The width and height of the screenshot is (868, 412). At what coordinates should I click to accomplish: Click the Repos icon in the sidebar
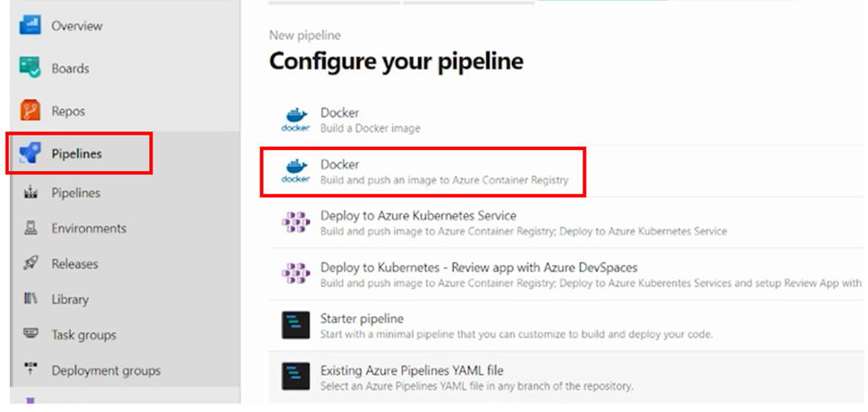pos(30,110)
